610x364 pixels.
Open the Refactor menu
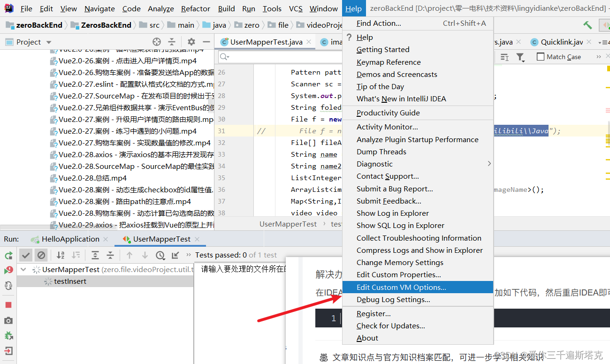[195, 8]
